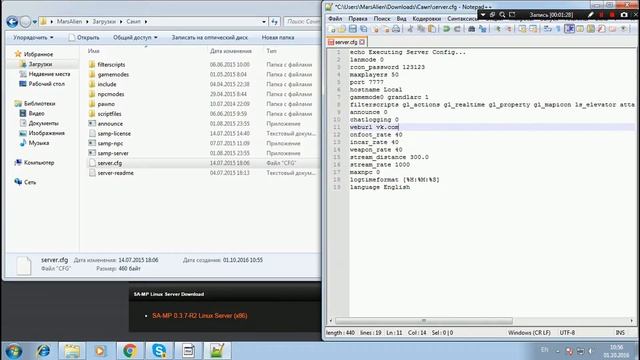Click the Print icon in the Notepad++ toolbar
The height and width of the screenshot is (360, 640).
[396, 29]
